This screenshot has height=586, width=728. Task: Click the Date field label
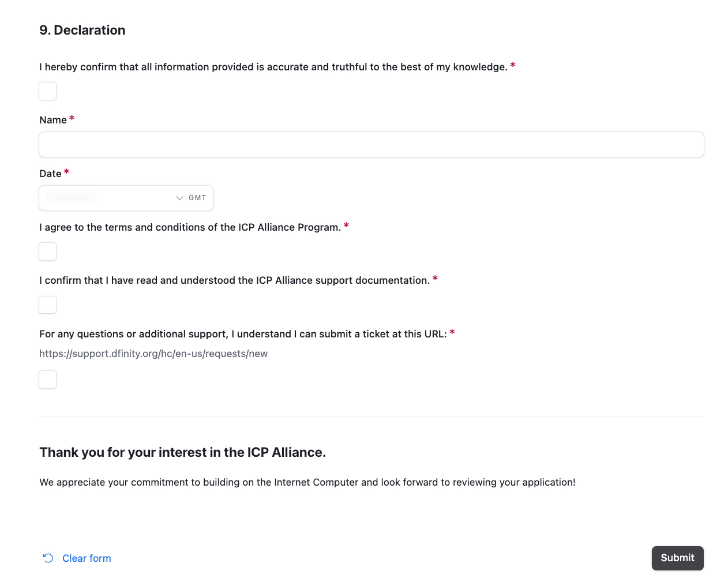coord(50,174)
